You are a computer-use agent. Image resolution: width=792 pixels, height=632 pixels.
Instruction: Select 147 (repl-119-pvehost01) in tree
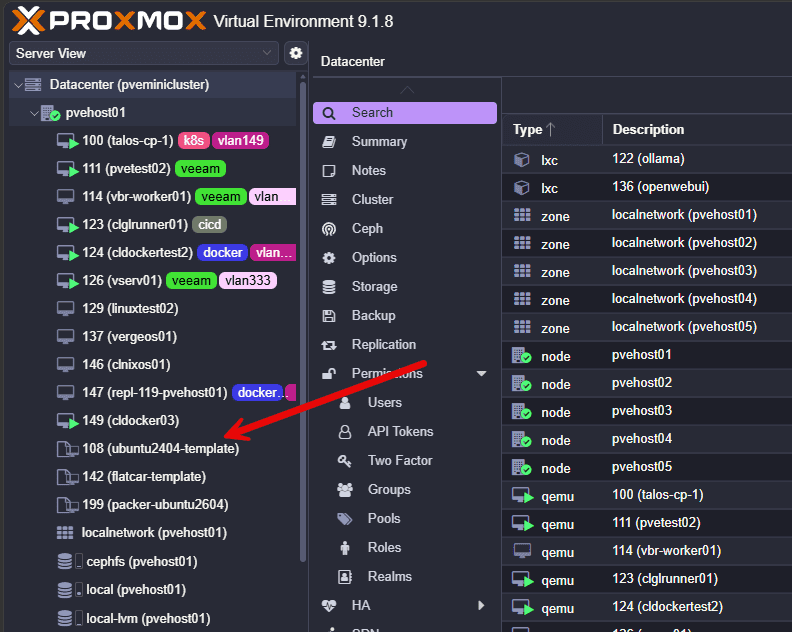(x=155, y=393)
